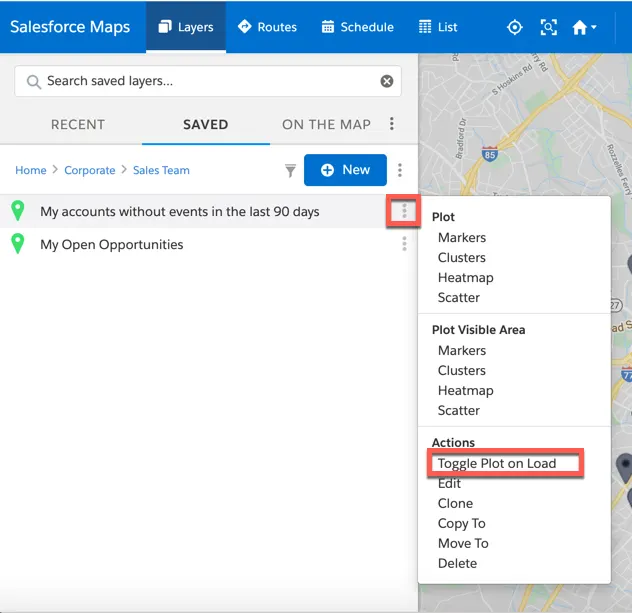
Task: Click the I-85 highway shield on map
Action: click(x=489, y=154)
